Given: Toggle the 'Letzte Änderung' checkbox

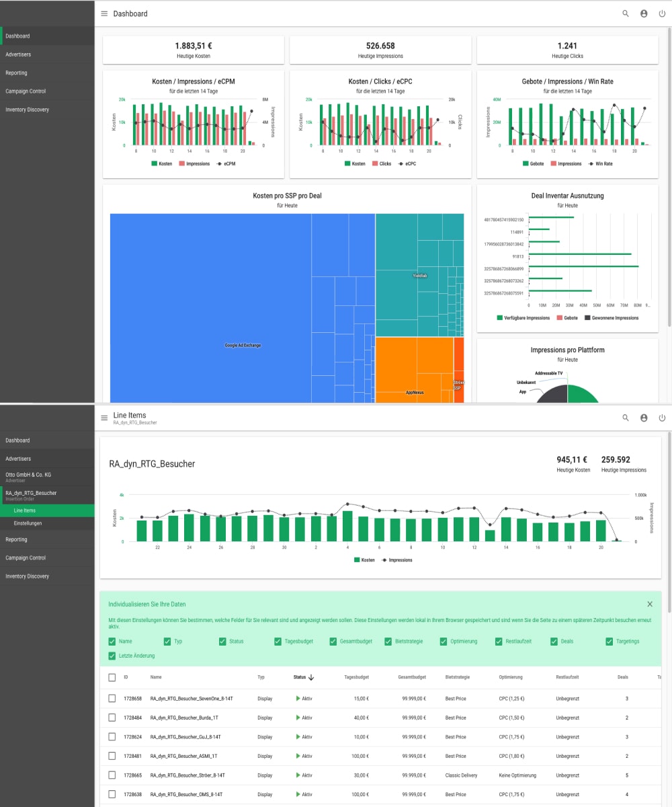Looking at the screenshot, I should [112, 656].
